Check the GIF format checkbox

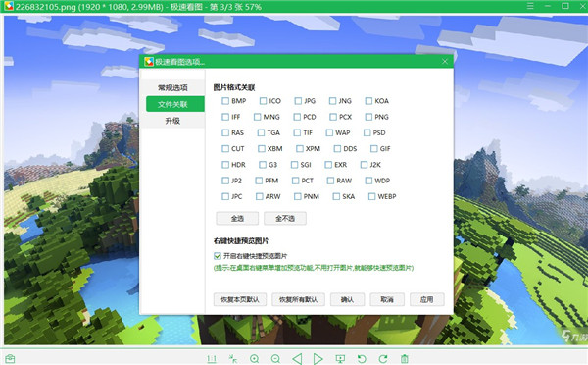pos(374,149)
